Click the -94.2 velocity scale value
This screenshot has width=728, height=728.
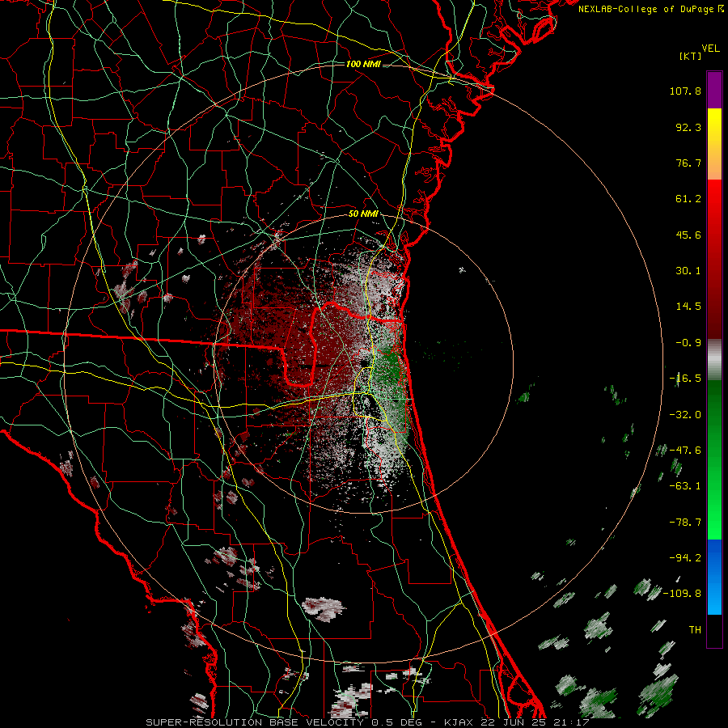(685, 558)
